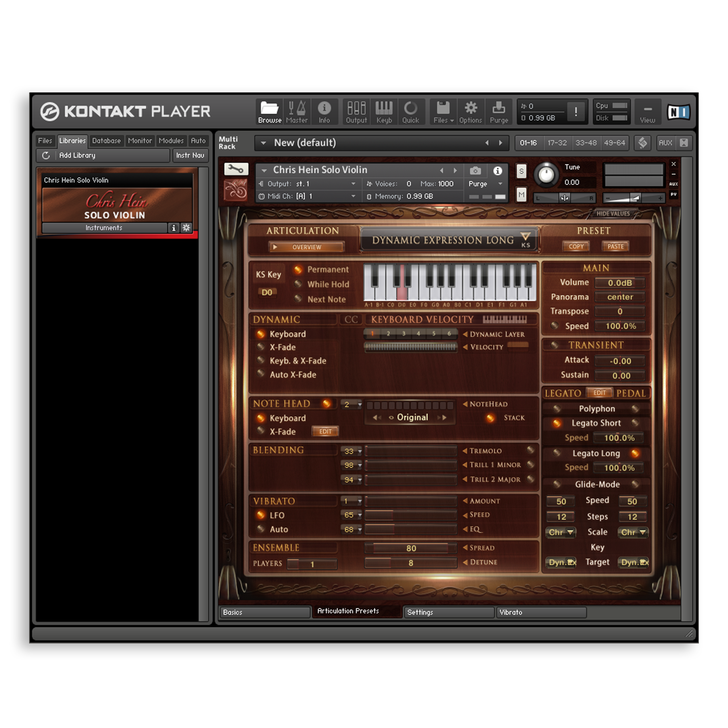The image size is (728, 728).
Task: Click the wrench edit instrument icon
Action: point(236,169)
